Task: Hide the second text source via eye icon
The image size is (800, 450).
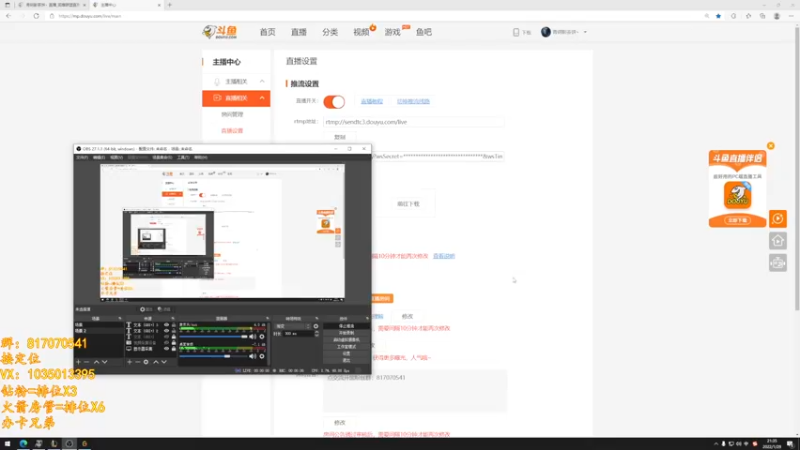Action: 166,331
